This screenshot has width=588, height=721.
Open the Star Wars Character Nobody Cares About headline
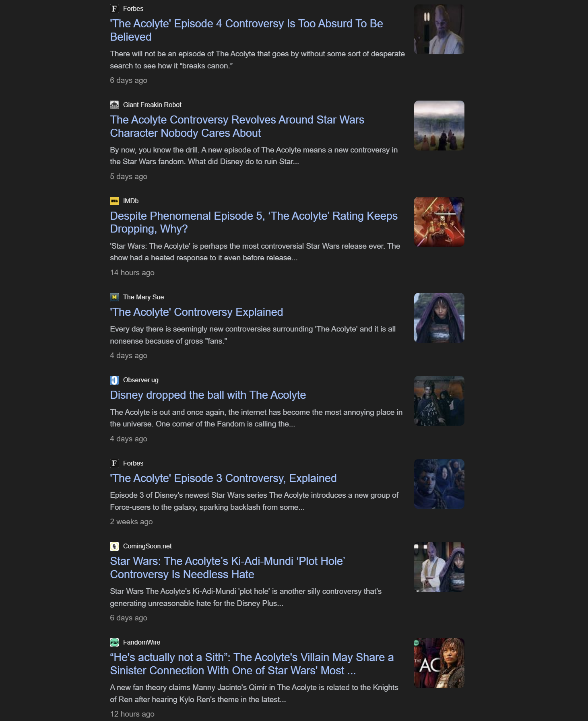[x=237, y=126]
